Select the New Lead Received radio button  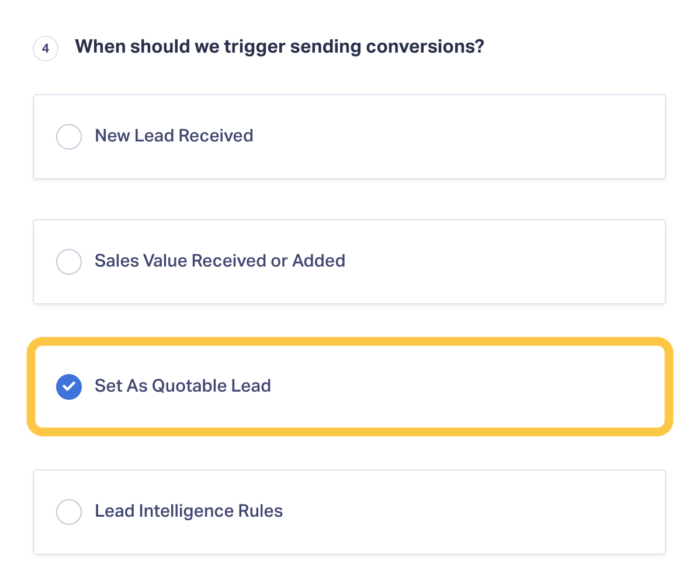point(69,137)
